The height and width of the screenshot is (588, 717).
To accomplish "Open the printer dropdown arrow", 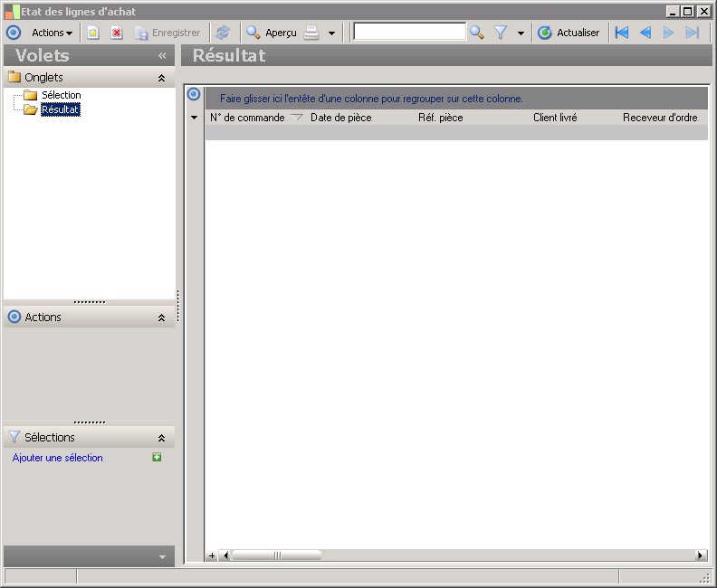I will click(x=332, y=33).
